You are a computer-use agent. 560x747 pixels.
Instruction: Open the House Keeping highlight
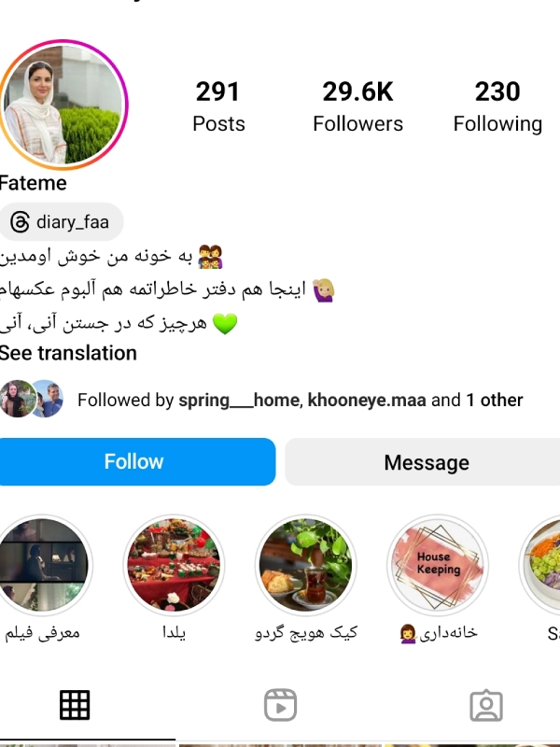pyautogui.click(x=438, y=565)
